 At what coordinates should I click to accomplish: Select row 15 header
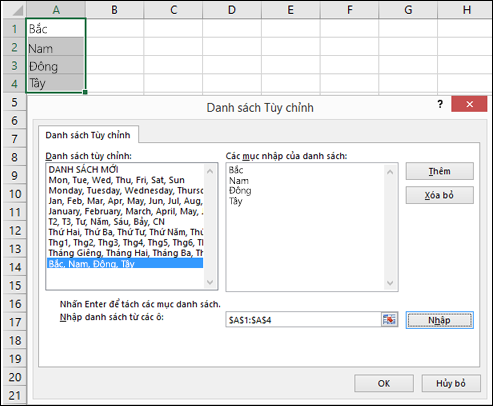pos(15,285)
